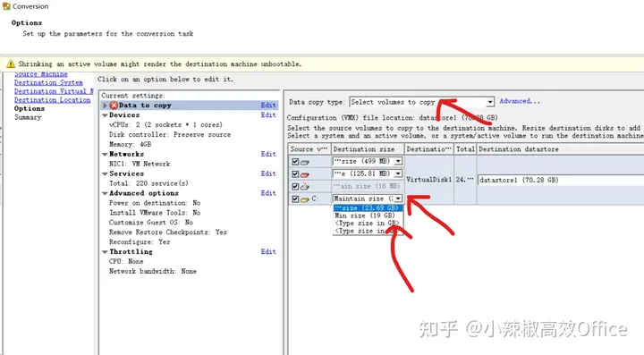The height and width of the screenshot is (355, 644).
Task: Click the Total column header
Action: [x=465, y=149]
